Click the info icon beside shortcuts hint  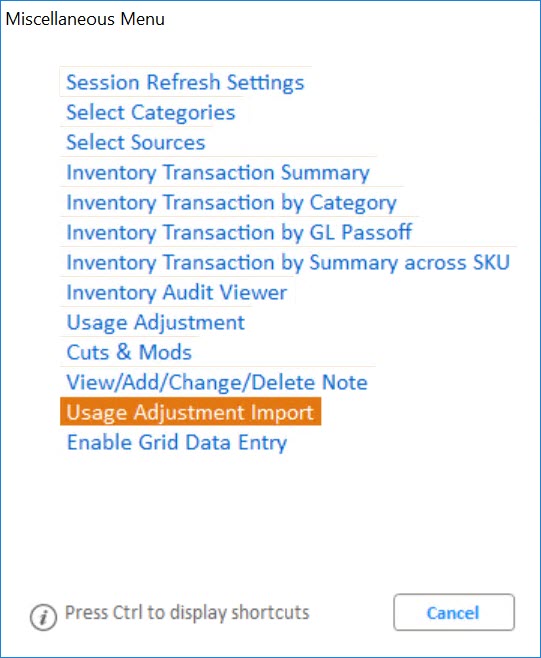[x=43, y=617]
